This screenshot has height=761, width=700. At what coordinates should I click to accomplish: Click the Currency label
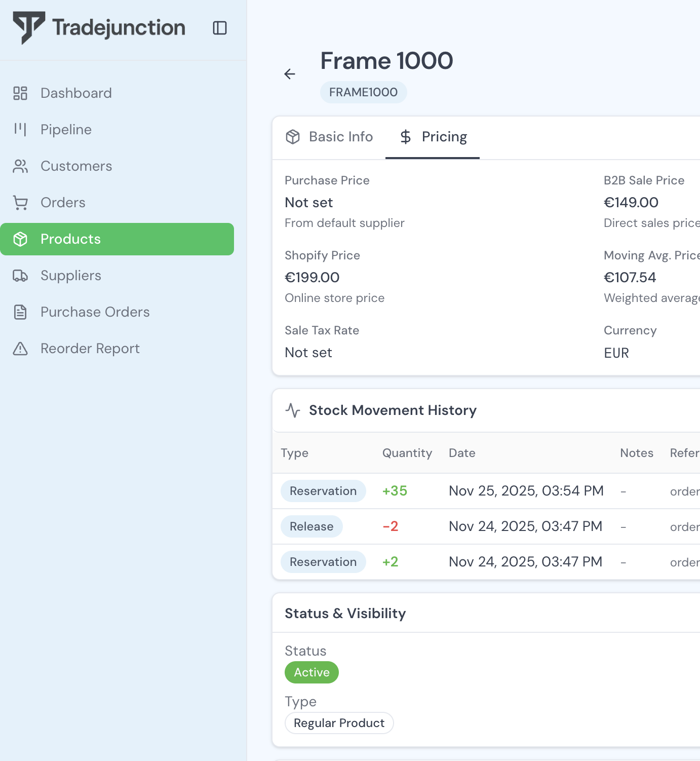tap(630, 330)
